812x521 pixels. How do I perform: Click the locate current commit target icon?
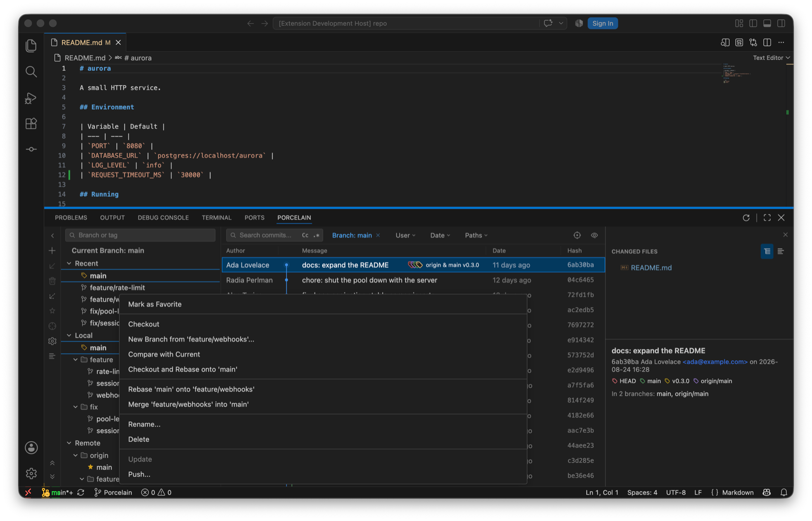tap(577, 235)
